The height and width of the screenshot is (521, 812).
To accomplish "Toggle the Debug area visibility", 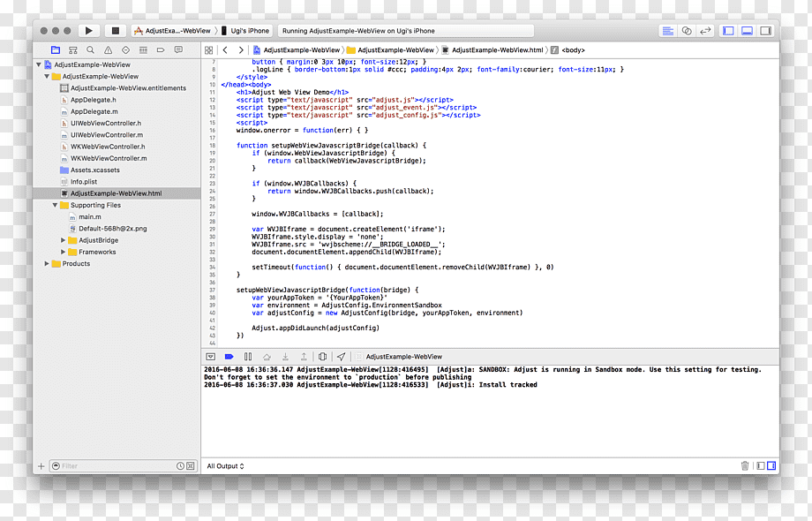I will coord(747,31).
